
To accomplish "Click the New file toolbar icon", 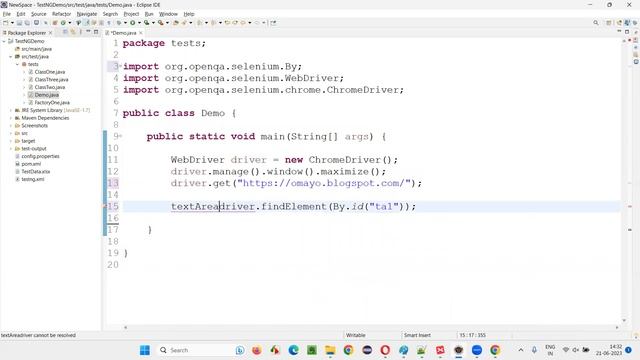I will (x=6, y=23).
